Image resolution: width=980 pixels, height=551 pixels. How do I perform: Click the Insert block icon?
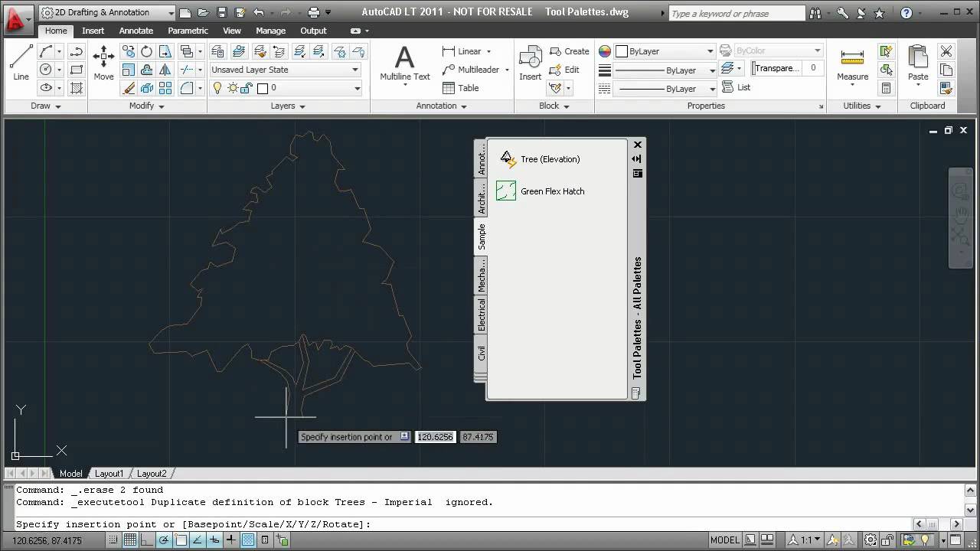(530, 63)
